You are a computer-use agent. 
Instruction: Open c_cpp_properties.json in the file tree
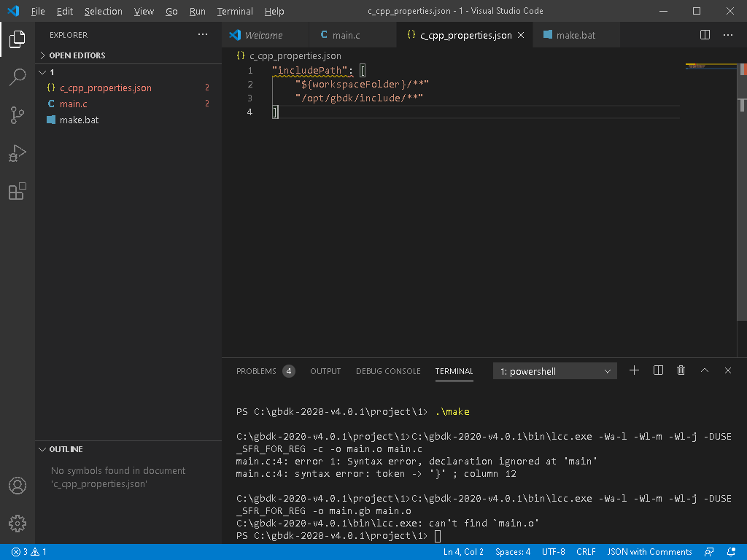128,87
